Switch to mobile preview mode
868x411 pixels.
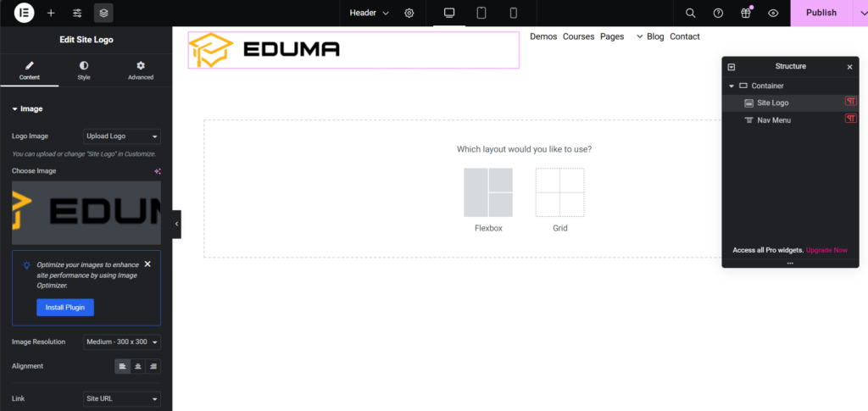514,13
